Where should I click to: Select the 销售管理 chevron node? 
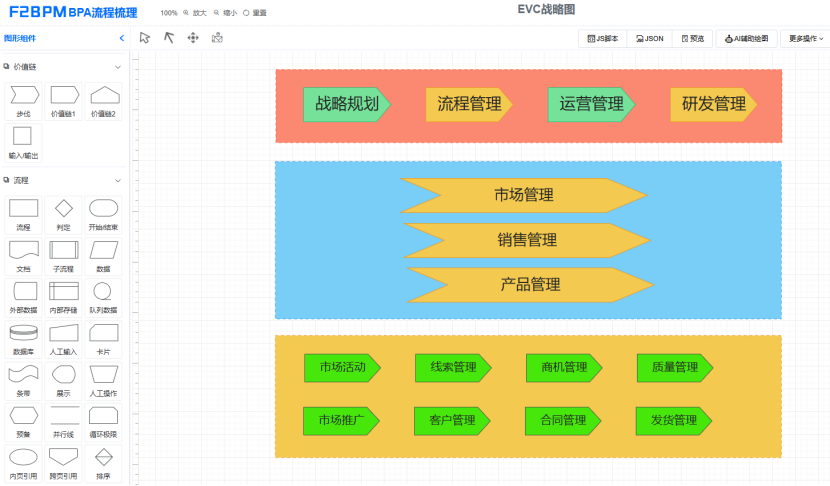527,240
